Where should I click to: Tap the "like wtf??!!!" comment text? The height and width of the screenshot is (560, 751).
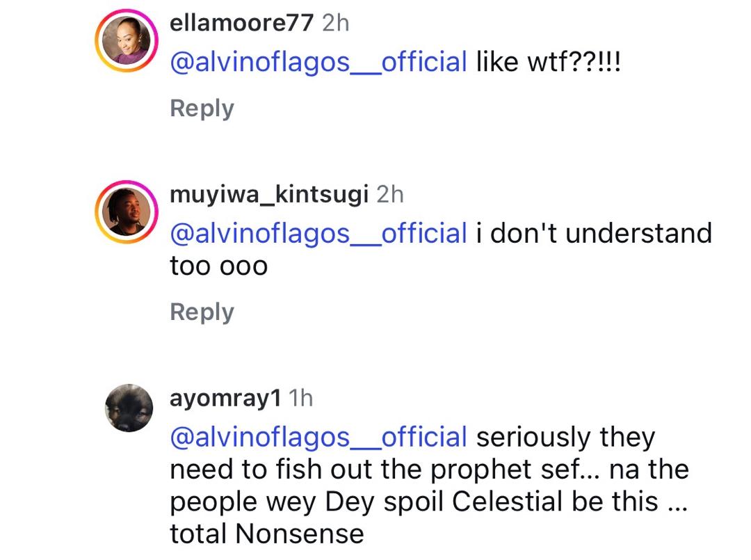(547, 63)
